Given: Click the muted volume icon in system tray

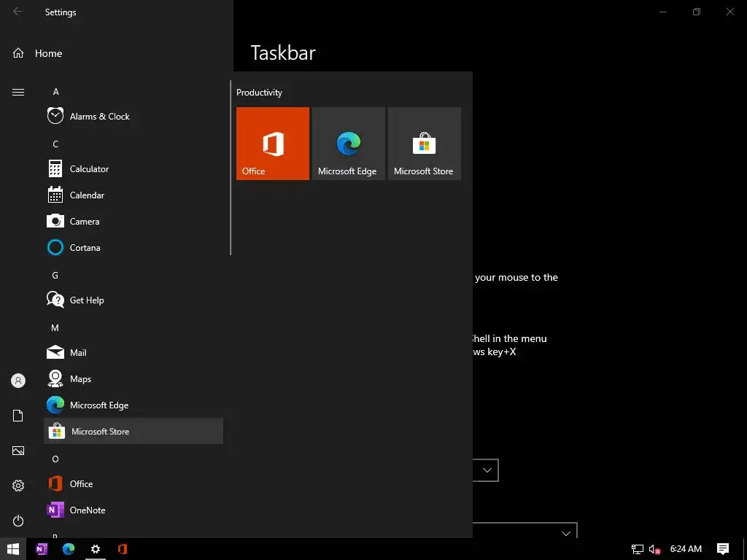Looking at the screenshot, I should pos(655,549).
